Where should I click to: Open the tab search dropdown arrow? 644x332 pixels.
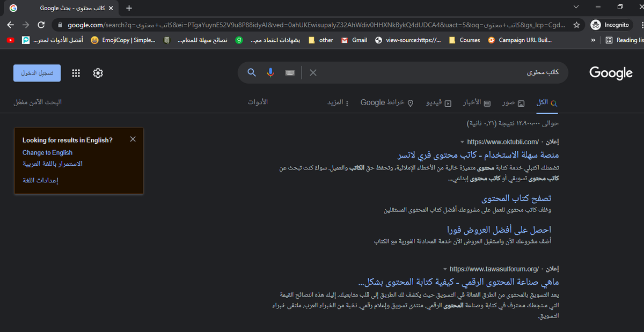click(576, 8)
